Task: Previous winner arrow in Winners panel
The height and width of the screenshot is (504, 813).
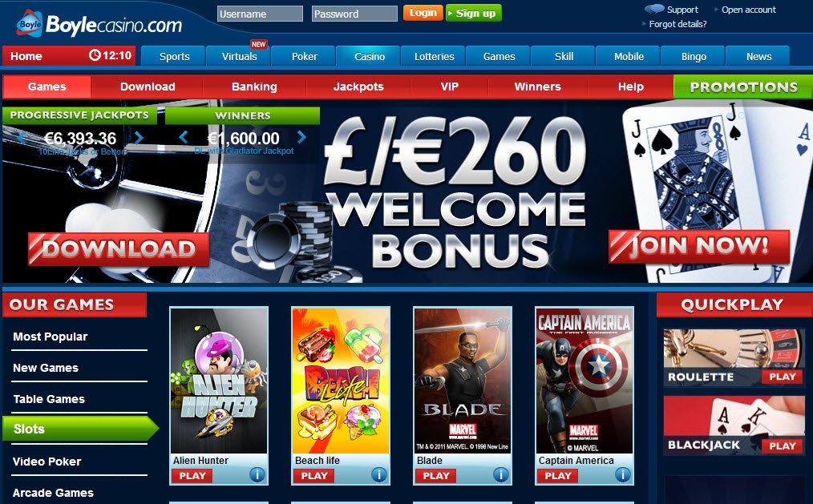Action: tap(183, 137)
